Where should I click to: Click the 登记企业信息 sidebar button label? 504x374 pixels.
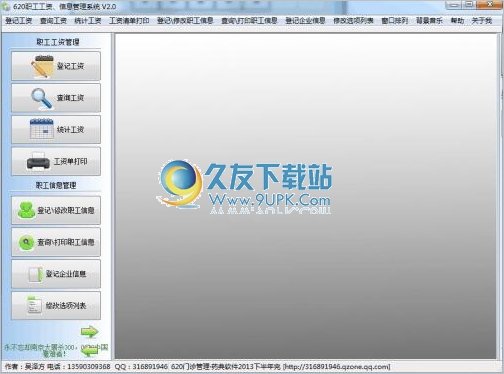click(x=66, y=274)
